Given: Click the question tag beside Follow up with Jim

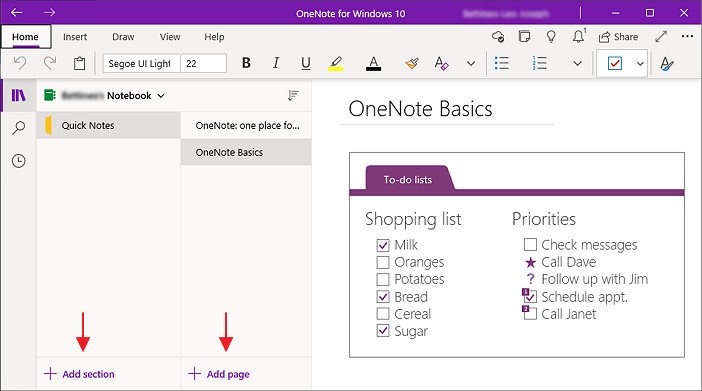Looking at the screenshot, I should click(x=531, y=279).
